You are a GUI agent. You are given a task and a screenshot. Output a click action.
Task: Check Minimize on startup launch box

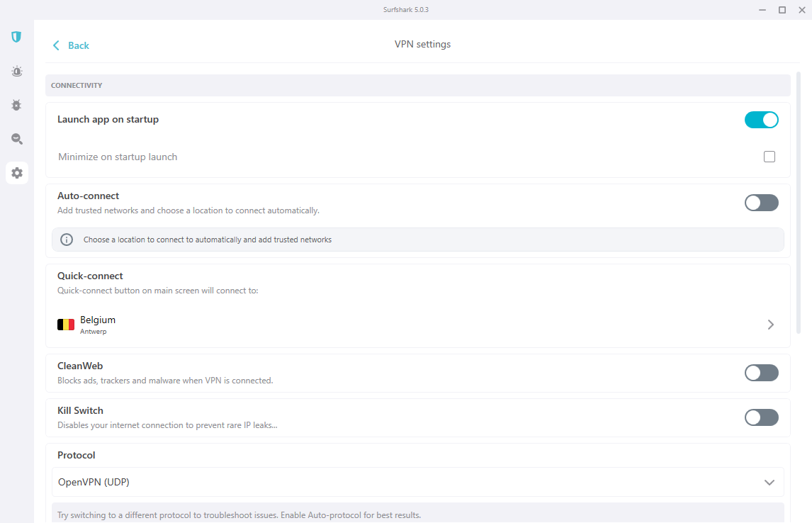coord(769,157)
